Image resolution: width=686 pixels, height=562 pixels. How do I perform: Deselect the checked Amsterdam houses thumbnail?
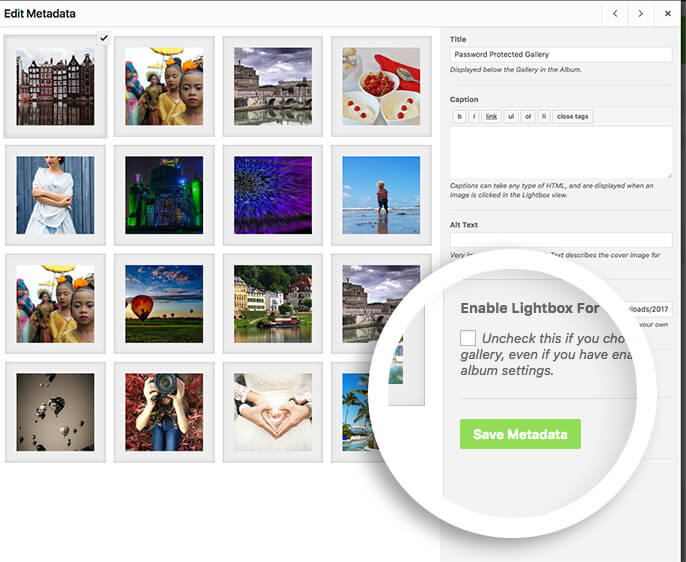click(x=55, y=86)
